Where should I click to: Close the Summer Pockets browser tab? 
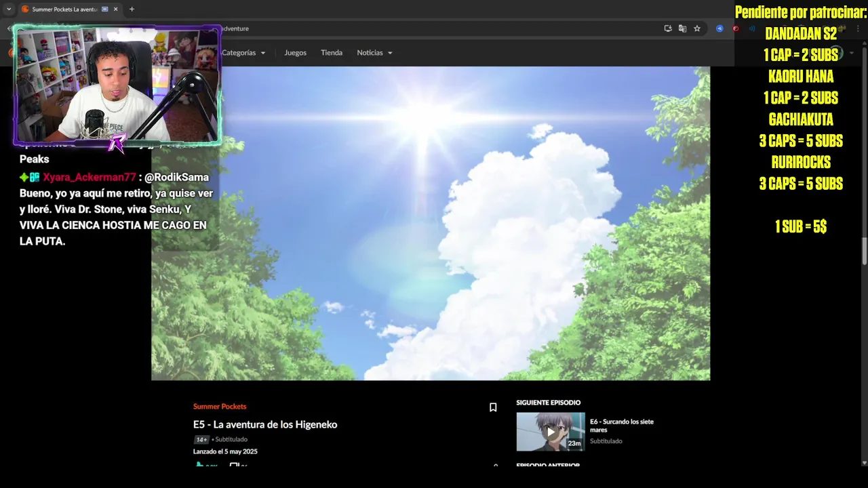[x=116, y=9]
